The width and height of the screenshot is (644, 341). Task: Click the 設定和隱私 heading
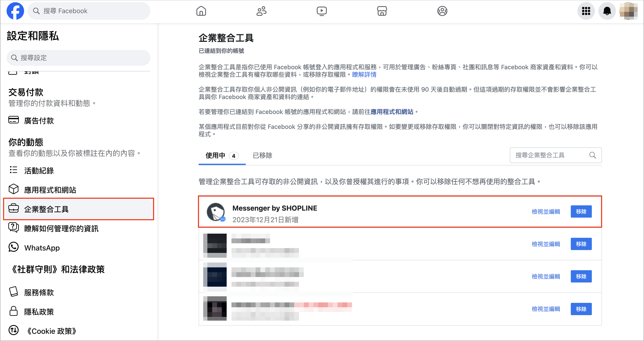tap(33, 36)
